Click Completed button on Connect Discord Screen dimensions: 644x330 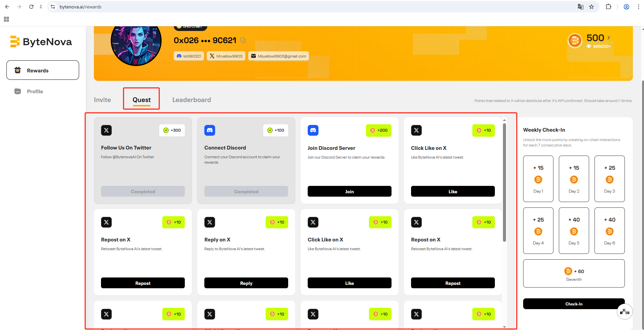coord(246,191)
